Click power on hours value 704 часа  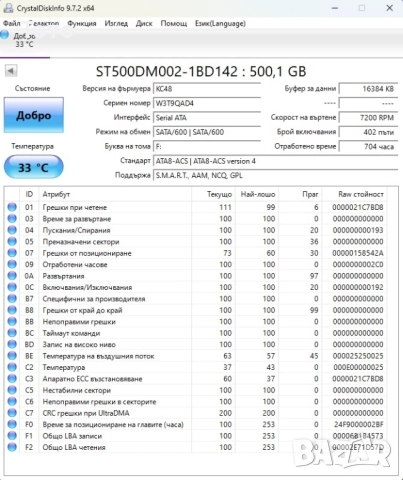[x=368, y=146]
